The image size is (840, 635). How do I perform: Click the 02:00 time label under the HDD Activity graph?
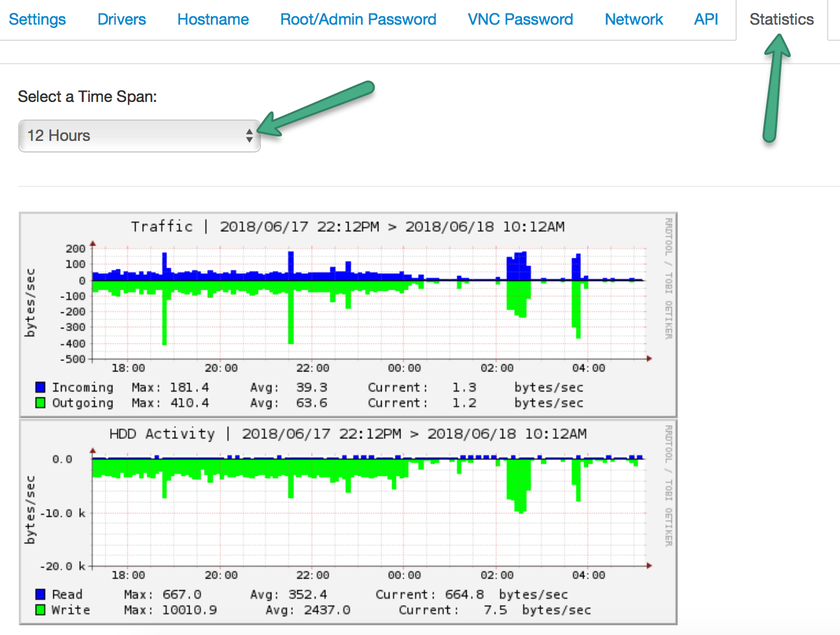pos(497,575)
